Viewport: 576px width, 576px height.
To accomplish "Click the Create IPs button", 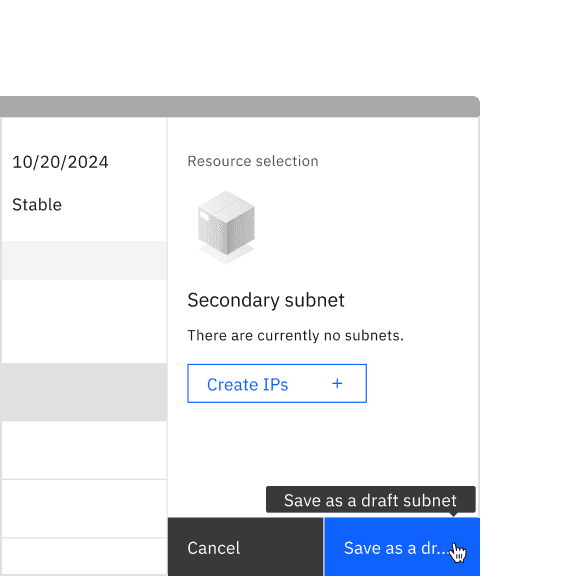I will 277,384.
